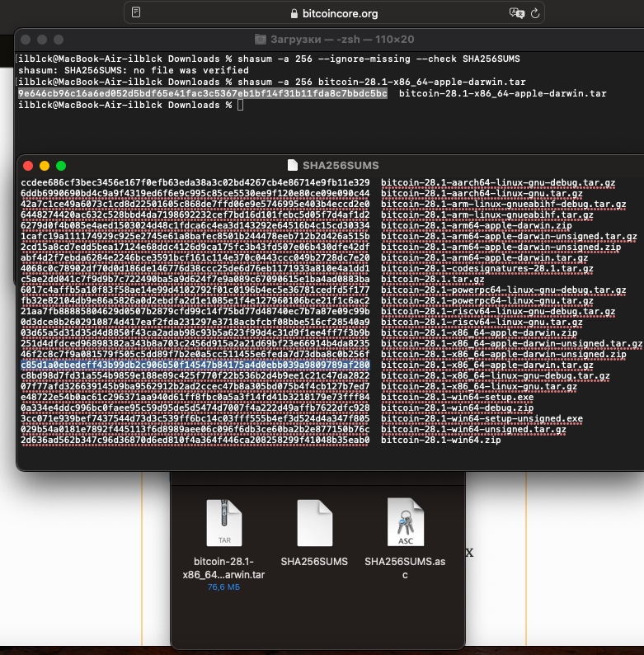Image resolution: width=644 pixels, height=655 pixels.
Task: Click bitcoin-28.1-arm64-apple-darwin.zip entry
Action: point(476,225)
